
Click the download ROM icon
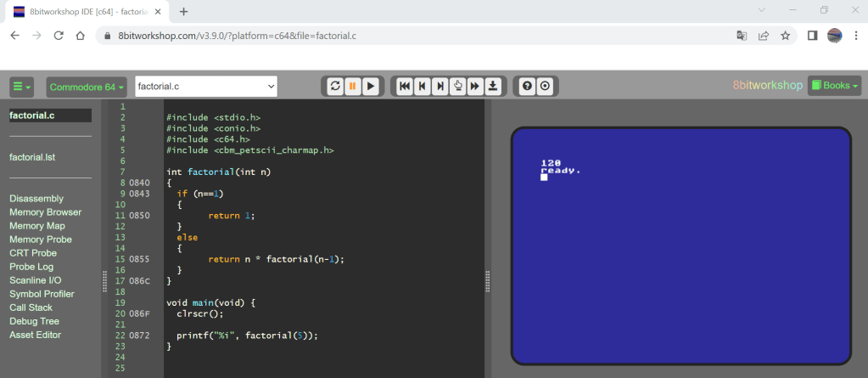click(x=493, y=86)
